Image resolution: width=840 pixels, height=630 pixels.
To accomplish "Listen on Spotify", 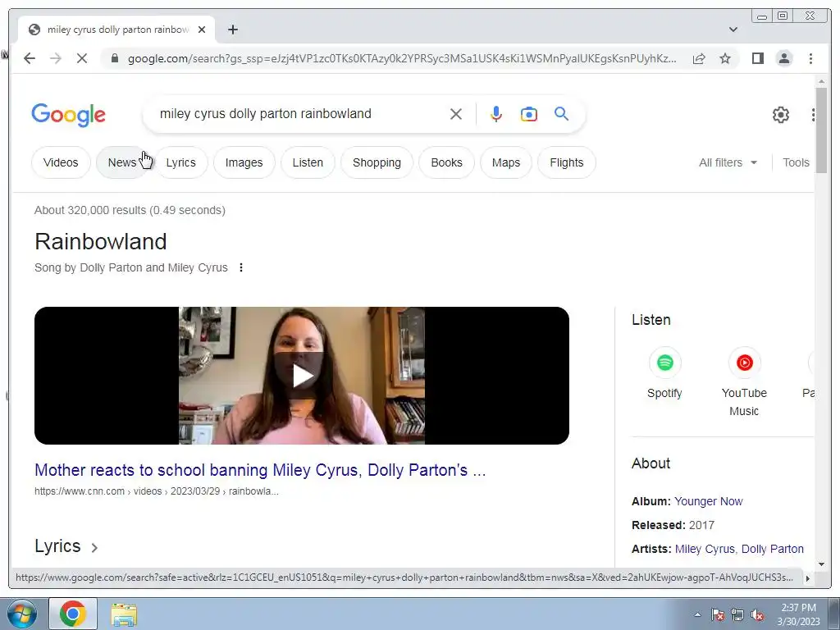I will pyautogui.click(x=664, y=373).
